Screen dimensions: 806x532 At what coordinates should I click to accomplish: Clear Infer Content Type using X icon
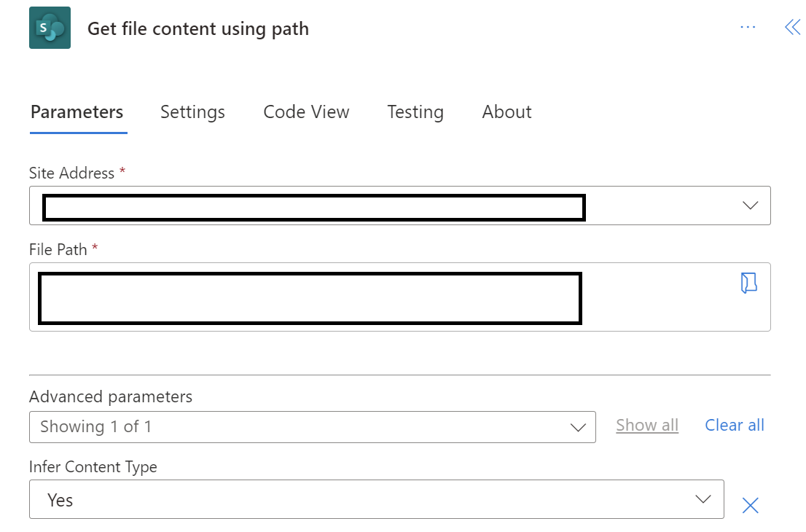[751, 504]
